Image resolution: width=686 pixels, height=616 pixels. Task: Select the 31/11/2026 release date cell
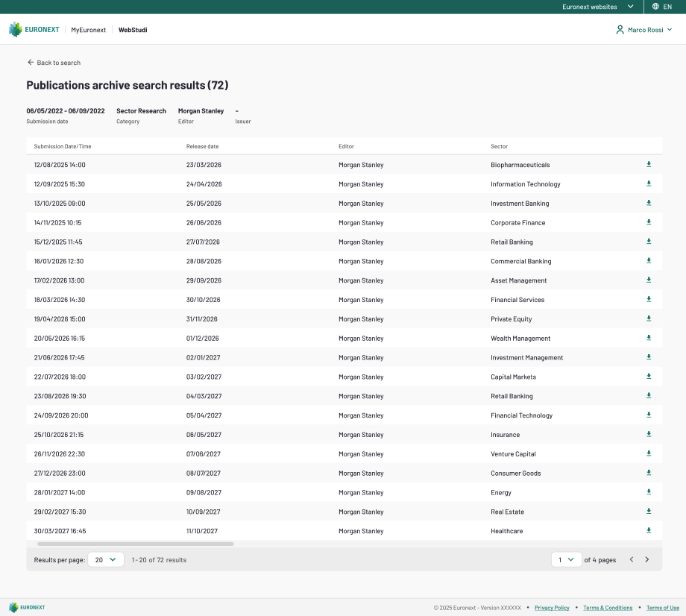(x=201, y=319)
